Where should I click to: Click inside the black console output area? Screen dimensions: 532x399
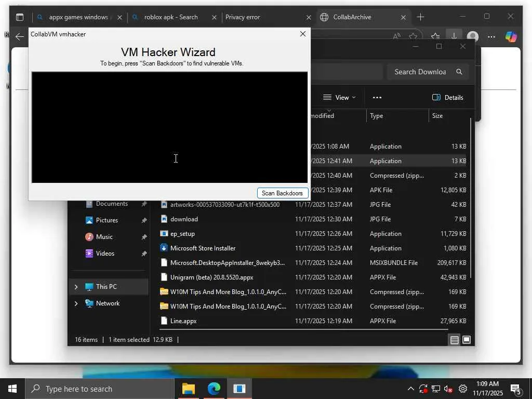tap(170, 127)
